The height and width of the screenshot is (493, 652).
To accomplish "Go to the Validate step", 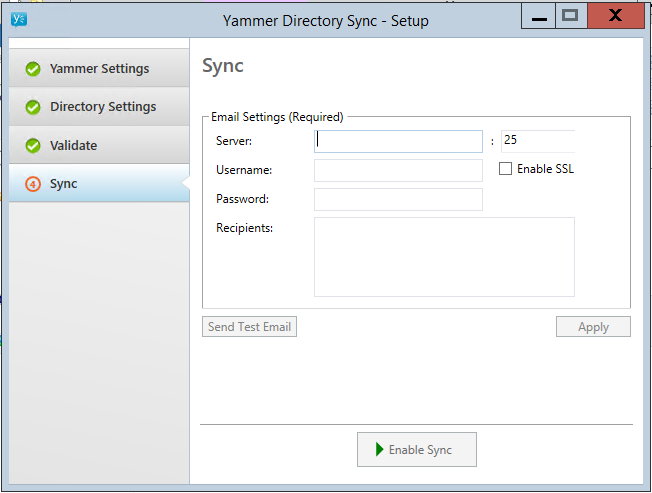I will click(x=74, y=146).
